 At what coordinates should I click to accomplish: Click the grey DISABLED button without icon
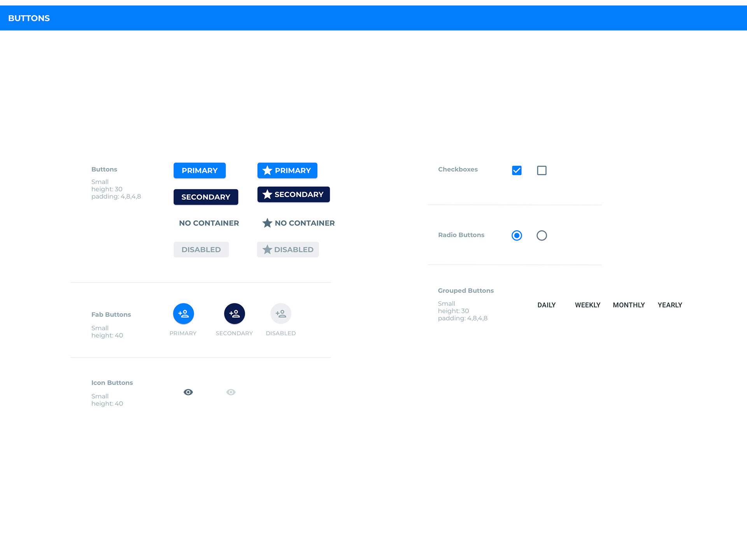click(x=201, y=249)
